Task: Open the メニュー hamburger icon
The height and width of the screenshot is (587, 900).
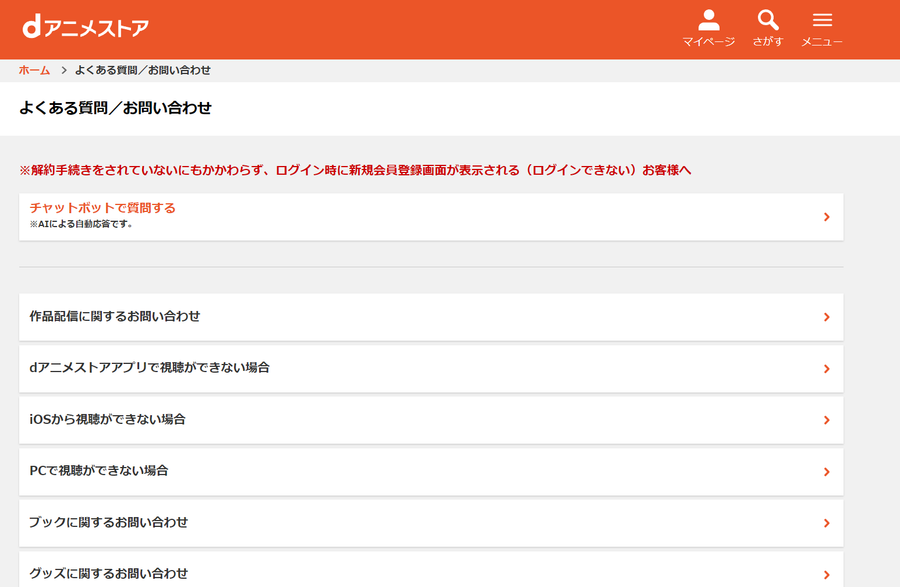Action: pyautogui.click(x=822, y=20)
